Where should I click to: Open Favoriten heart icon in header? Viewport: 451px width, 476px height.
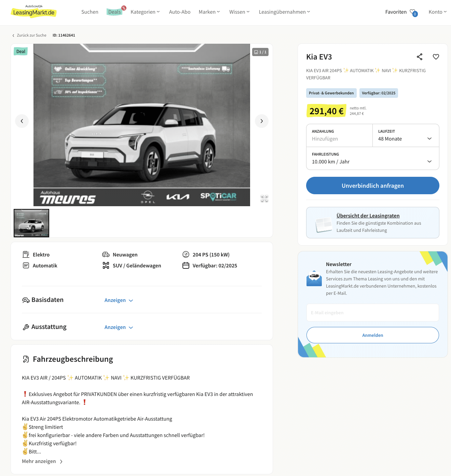[413, 12]
